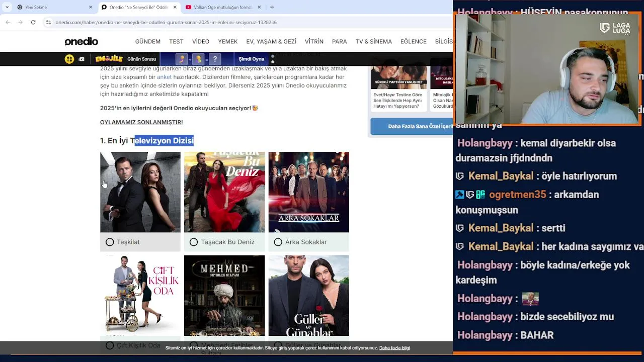Click the Arka Sokaklar poster

[x=308, y=192]
